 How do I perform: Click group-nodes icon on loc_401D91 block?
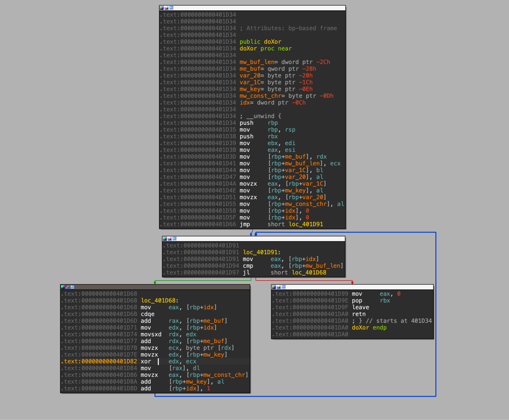(174, 239)
